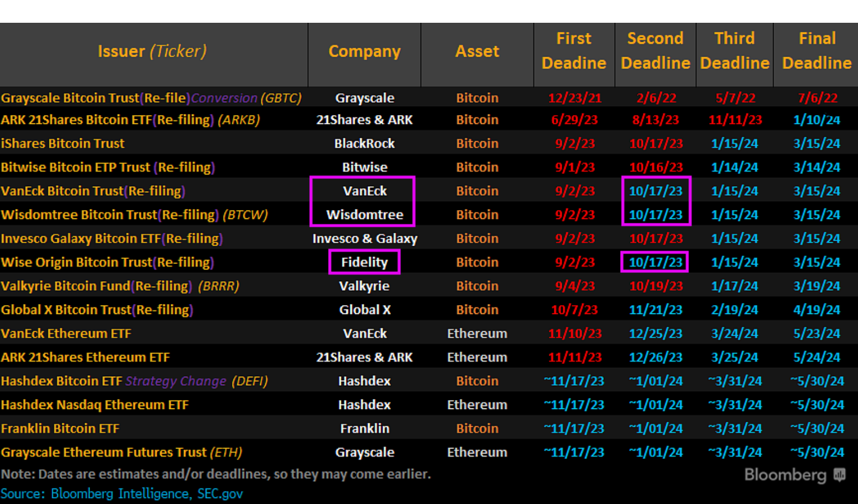Screen dimensions: 858x504
Task: Select the VanEck Ethereum ETF issuer name
Action: pos(66,333)
